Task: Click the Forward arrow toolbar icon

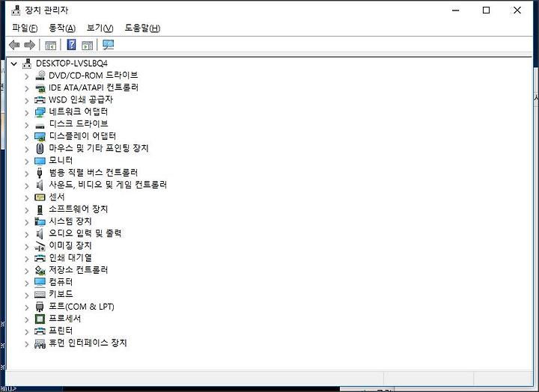Action: click(x=30, y=45)
